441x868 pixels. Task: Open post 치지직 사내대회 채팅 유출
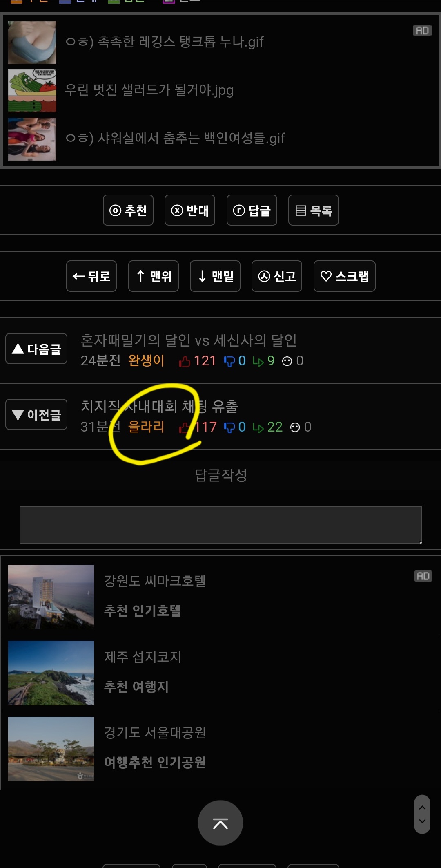click(x=159, y=406)
